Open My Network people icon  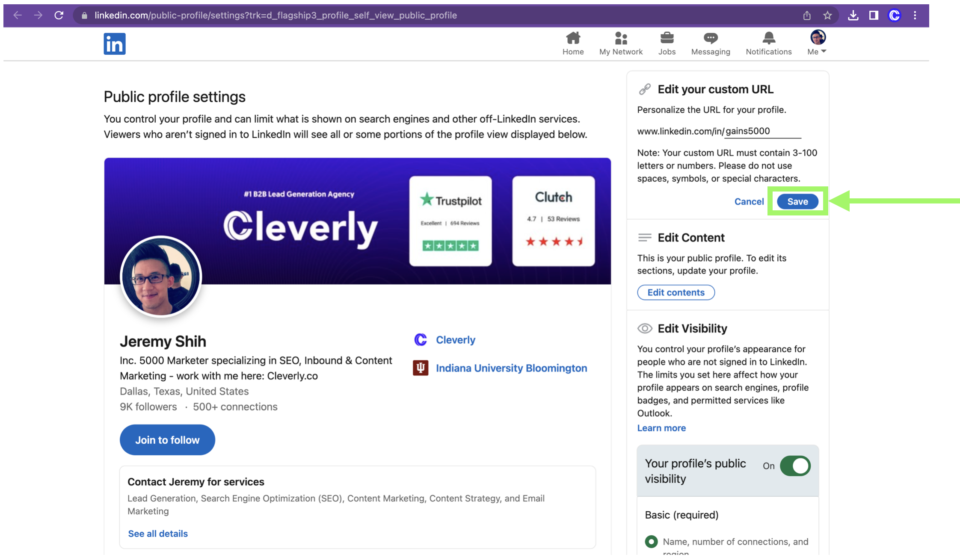(620, 38)
